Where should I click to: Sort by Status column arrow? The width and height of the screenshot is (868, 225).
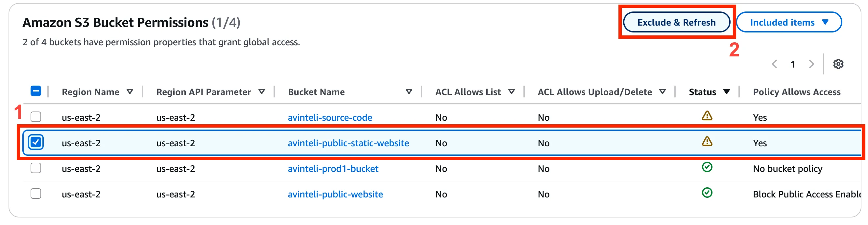click(x=726, y=92)
